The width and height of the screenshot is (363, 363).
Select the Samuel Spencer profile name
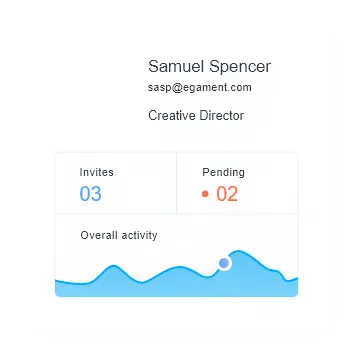point(209,66)
